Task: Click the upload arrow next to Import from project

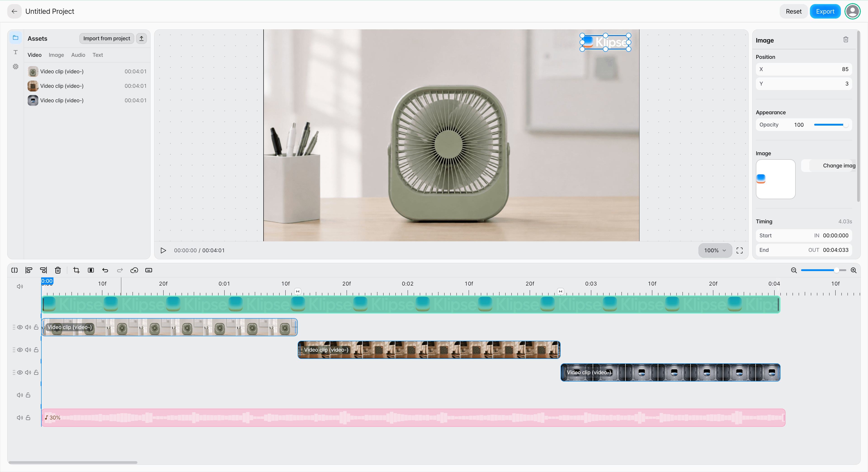Action: coord(142,38)
